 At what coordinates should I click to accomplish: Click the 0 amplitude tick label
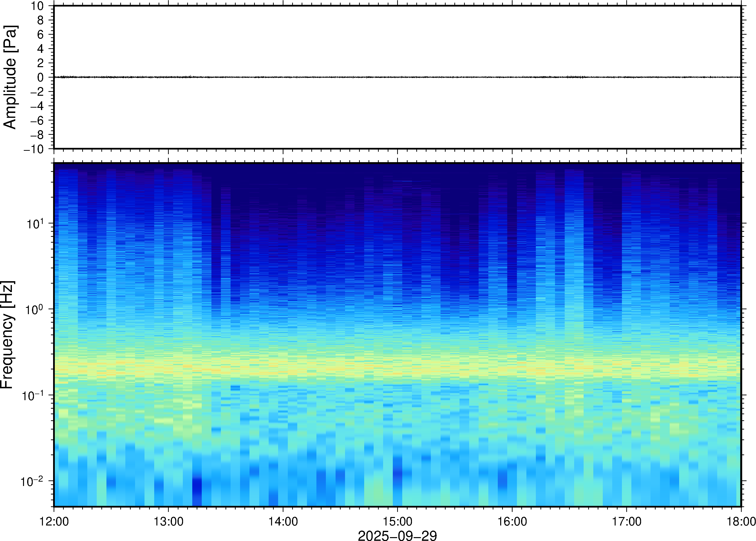click(x=40, y=78)
